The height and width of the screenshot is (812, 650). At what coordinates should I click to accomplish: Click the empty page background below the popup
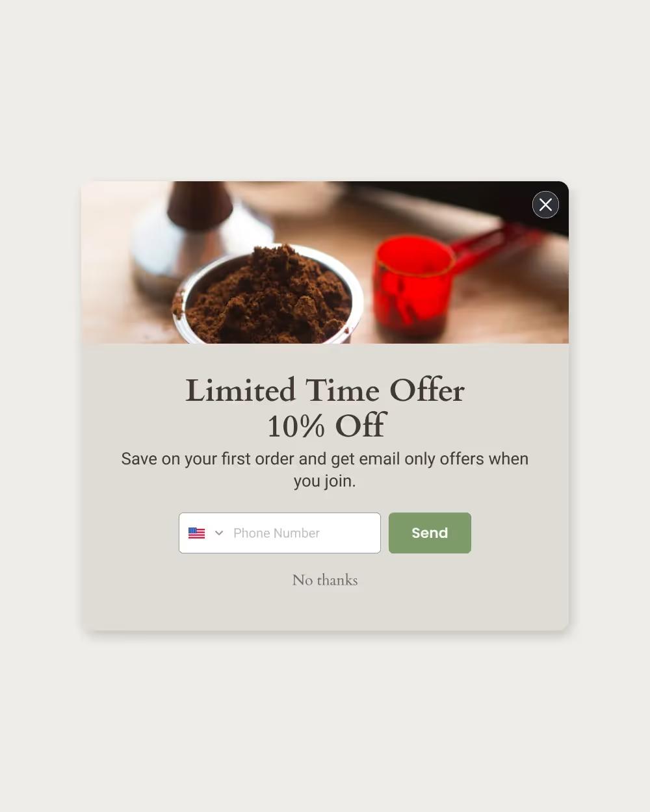point(325,721)
